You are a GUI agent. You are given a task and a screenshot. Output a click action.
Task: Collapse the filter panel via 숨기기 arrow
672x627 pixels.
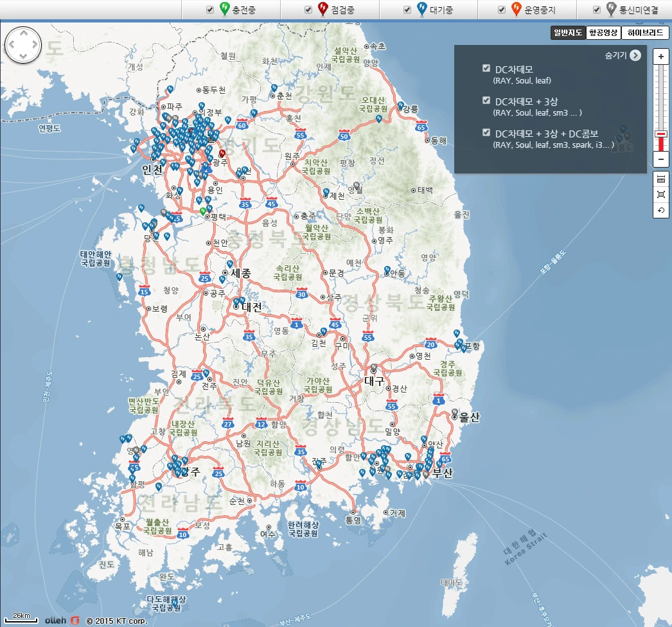(x=635, y=55)
